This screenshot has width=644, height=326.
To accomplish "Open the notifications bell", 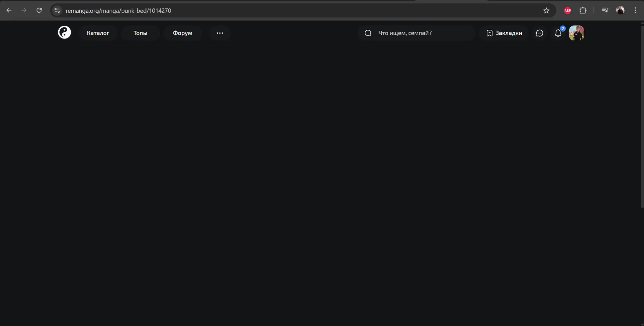I will 558,33.
